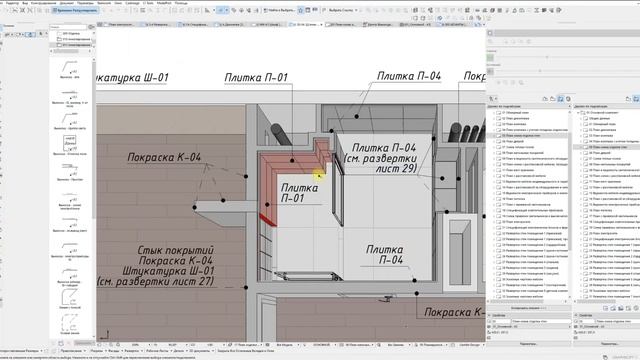Open the Рабочие Листы dropdown in bottom bar
640x360 pixels.
(158, 351)
